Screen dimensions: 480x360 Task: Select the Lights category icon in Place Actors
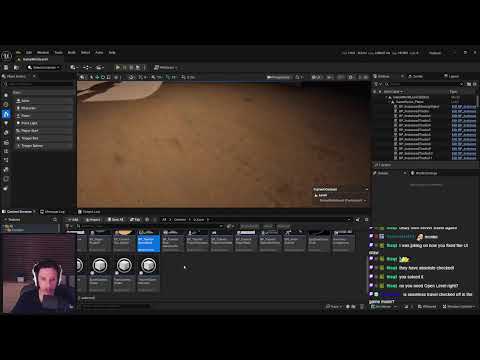[x=6, y=123]
